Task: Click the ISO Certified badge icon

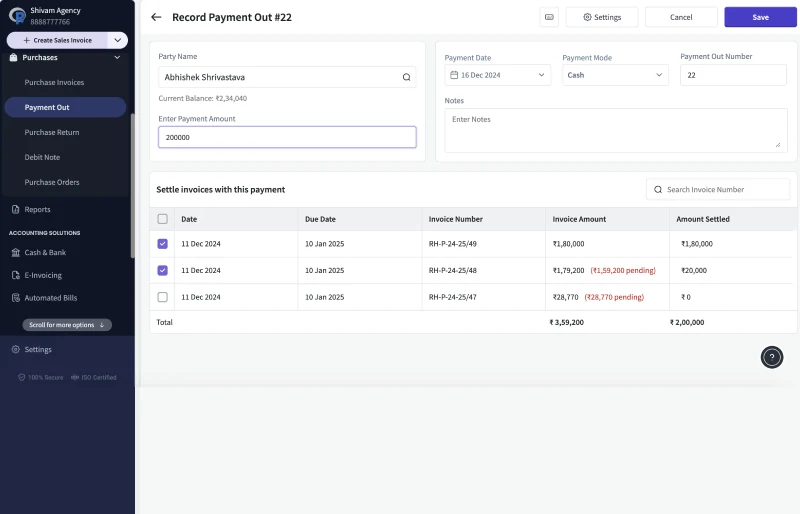Action: (75, 377)
